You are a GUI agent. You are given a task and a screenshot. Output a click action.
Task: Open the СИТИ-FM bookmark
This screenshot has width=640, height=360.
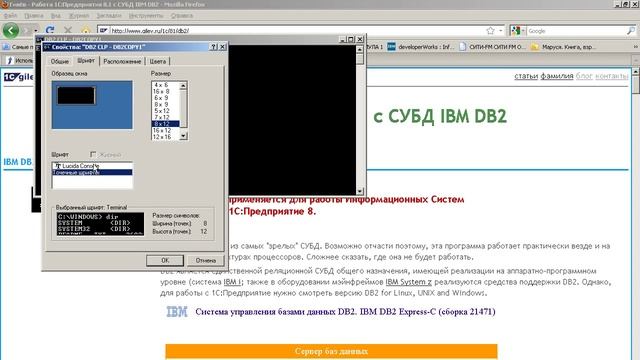[x=491, y=47]
